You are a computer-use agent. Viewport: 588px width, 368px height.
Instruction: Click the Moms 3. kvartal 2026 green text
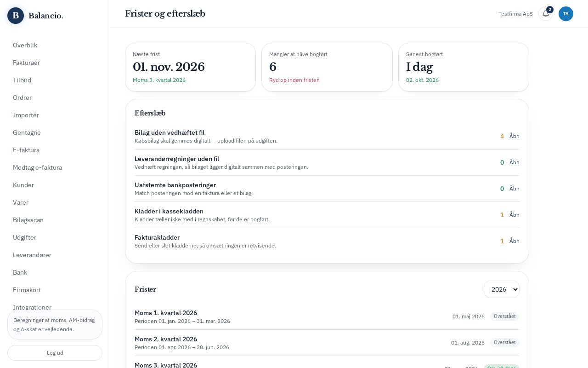tap(159, 80)
